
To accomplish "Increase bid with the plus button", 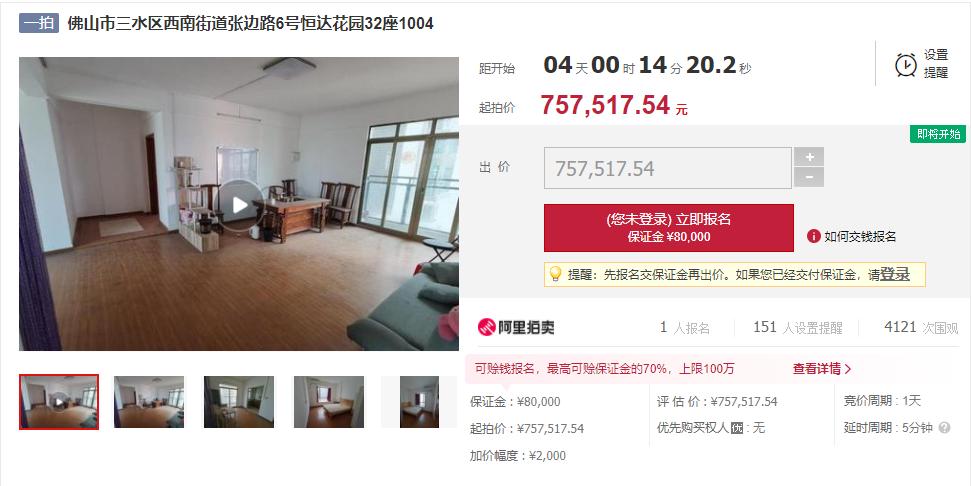I will 809,157.
